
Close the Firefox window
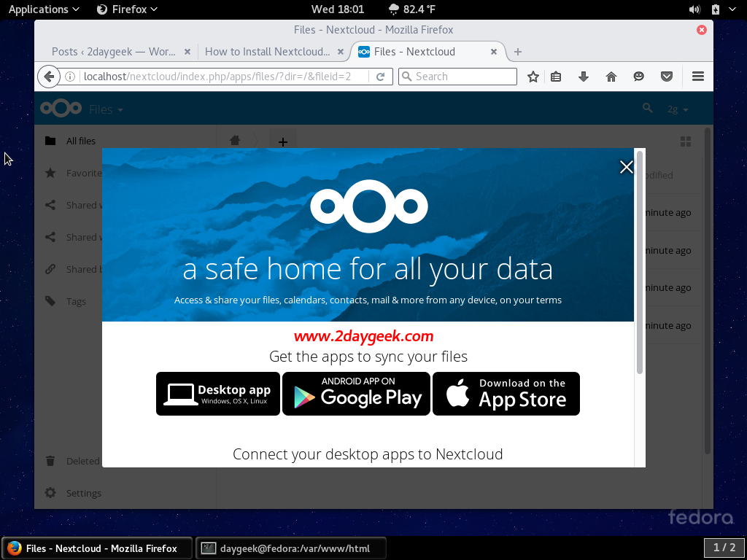pyautogui.click(x=702, y=30)
